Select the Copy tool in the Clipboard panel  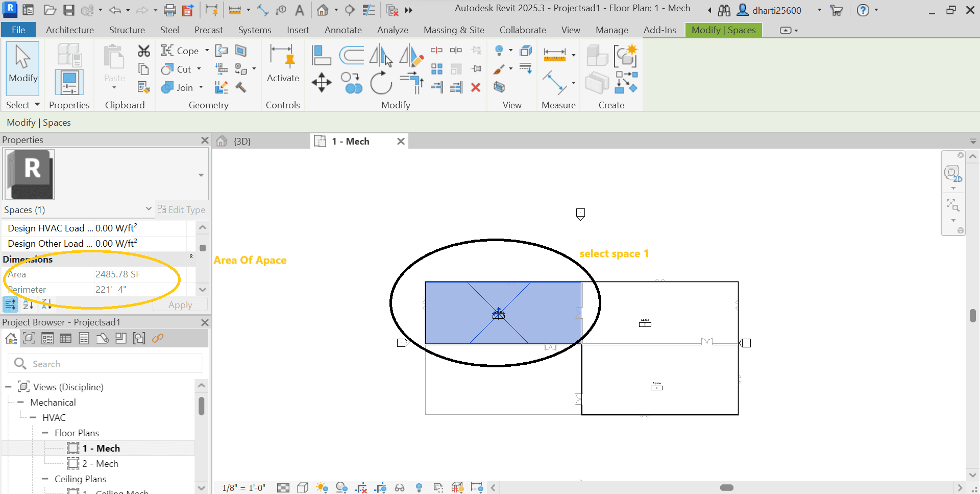[143, 68]
